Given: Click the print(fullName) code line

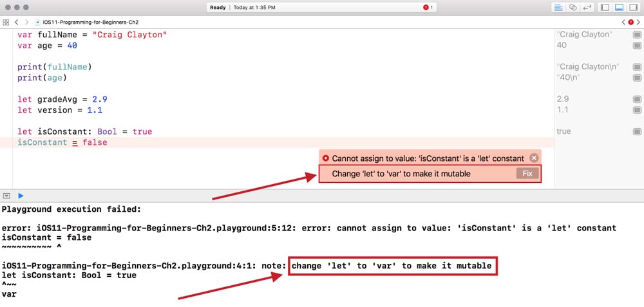Looking at the screenshot, I should tap(54, 67).
